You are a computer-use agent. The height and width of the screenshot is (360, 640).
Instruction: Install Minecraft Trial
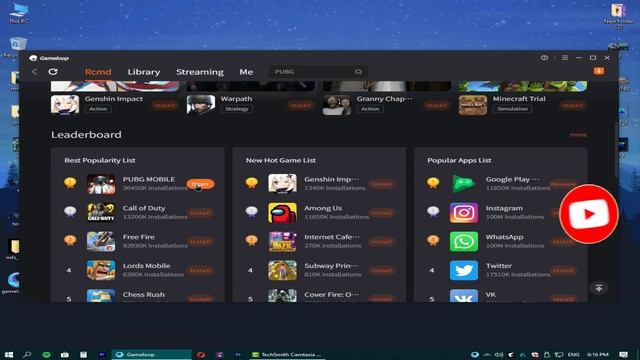point(573,105)
